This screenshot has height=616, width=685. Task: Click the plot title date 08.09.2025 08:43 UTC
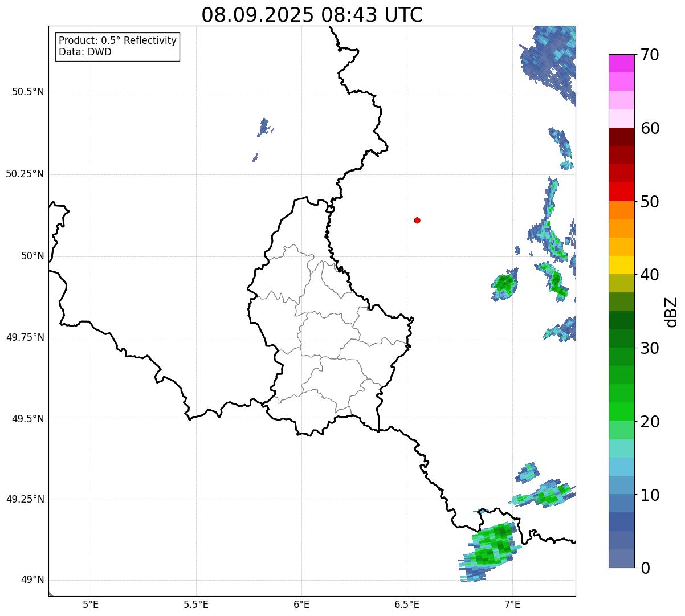click(x=312, y=15)
